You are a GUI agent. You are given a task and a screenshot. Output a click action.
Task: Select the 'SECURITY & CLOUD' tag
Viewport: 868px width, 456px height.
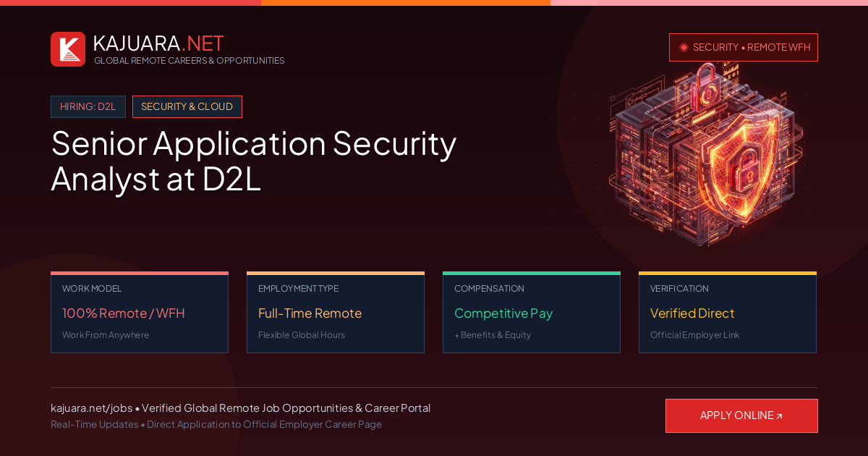[187, 106]
